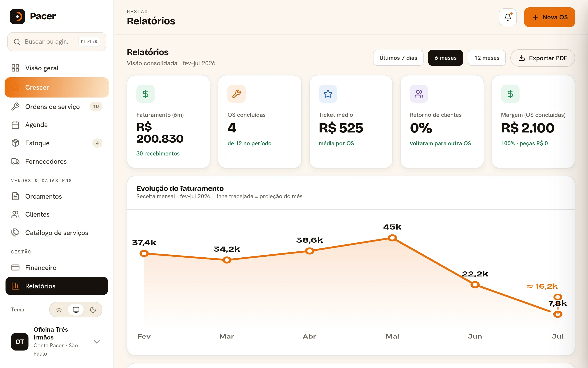
Task: Click the Ordens de serviço 10 badge
Action: pos(96,106)
